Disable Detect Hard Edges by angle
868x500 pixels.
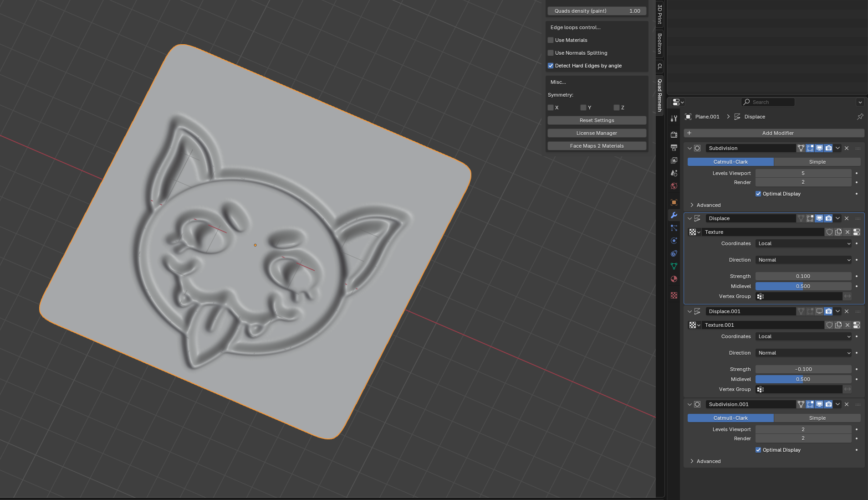coord(551,66)
